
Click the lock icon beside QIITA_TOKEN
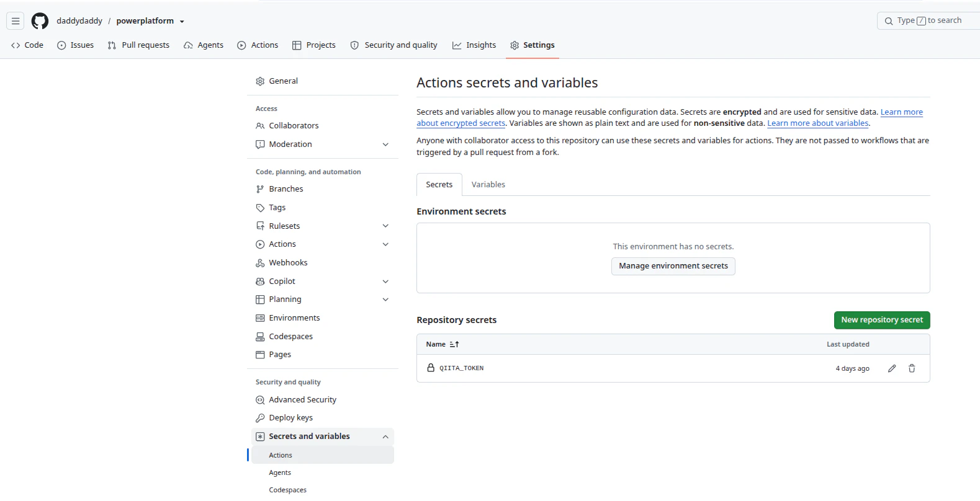[431, 368]
